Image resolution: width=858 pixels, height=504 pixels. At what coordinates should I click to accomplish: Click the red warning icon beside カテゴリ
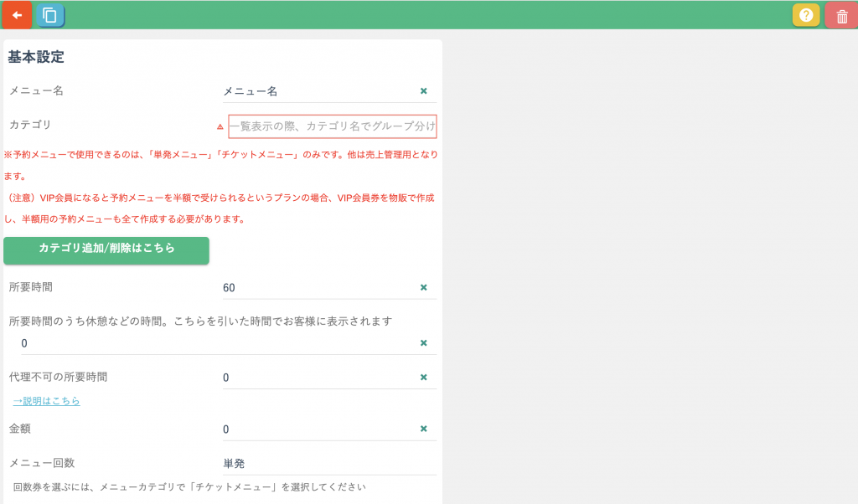[x=220, y=126]
